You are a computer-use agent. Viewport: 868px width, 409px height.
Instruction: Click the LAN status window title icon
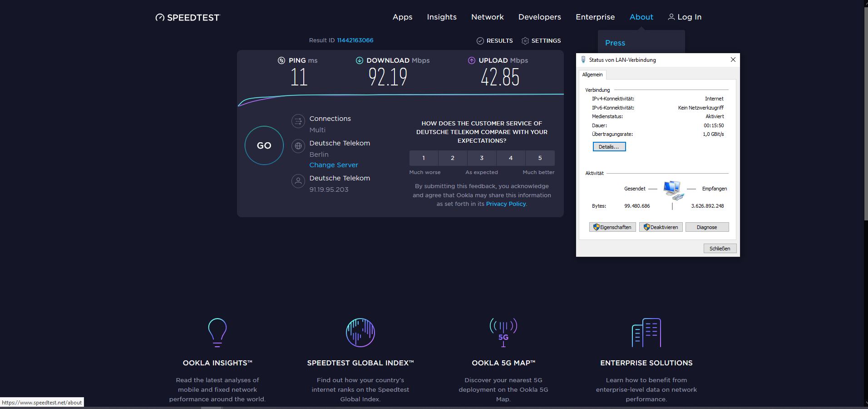pyautogui.click(x=583, y=60)
